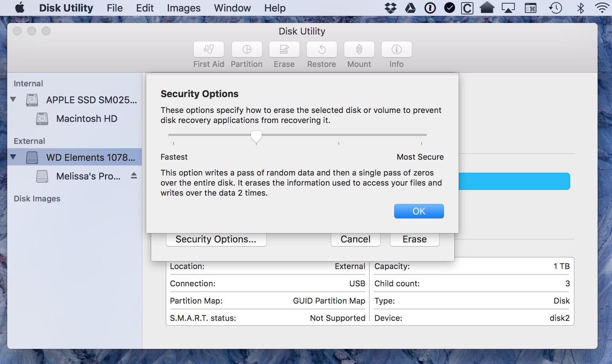Select the Macintosh HD volume icon
Viewport: 612px width, 364px height.
[x=42, y=119]
